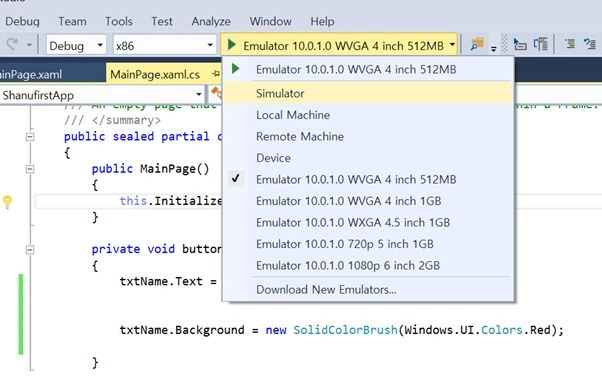Open the Find in Files toolbar icon
602x377 pixels.
(x=477, y=45)
